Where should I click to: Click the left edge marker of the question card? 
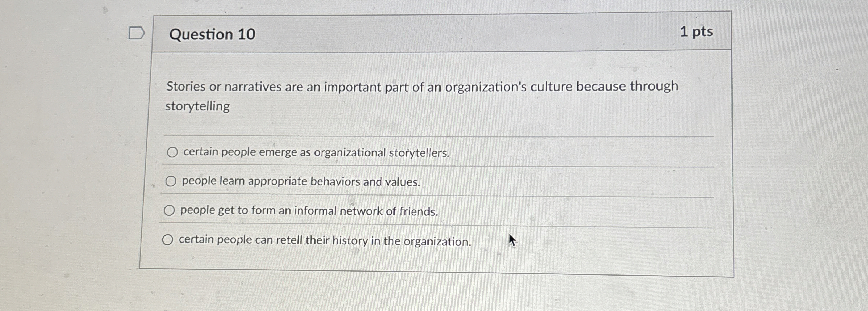coord(154,145)
